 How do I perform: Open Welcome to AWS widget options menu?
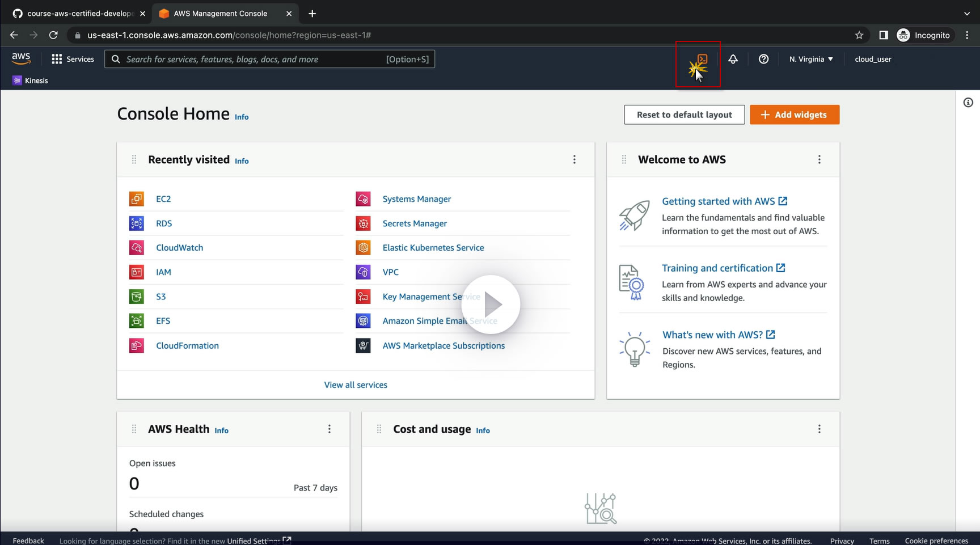click(x=820, y=159)
